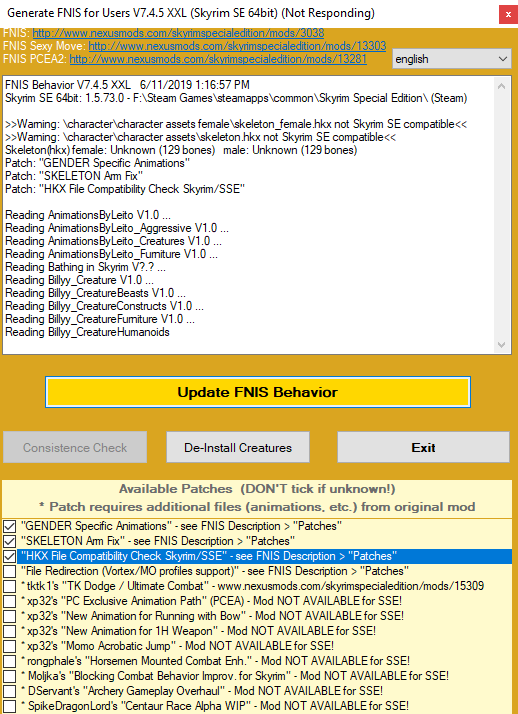
Task: Tick File Redirection Vortex/MO checkbox
Action: (10, 571)
